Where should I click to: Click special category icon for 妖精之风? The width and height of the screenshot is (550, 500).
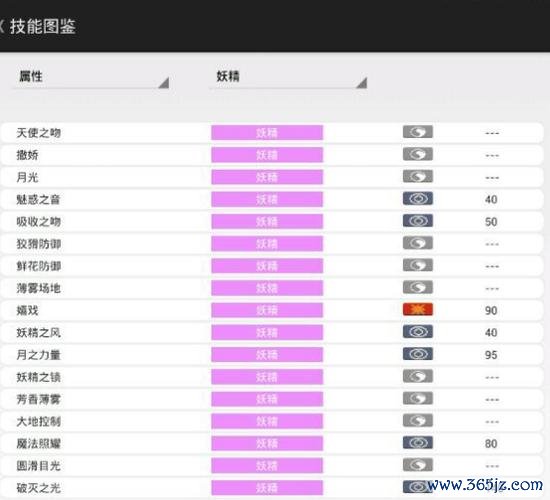point(417,332)
